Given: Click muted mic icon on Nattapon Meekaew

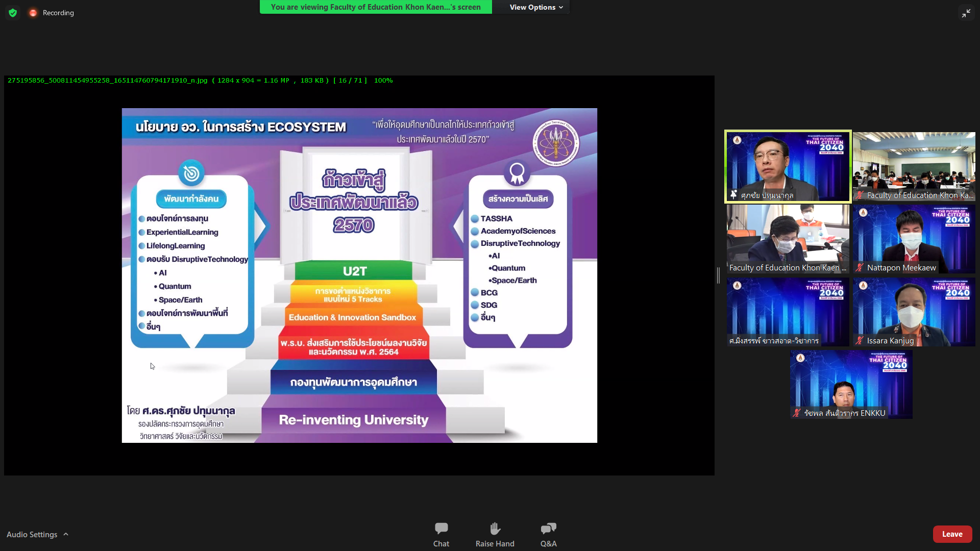Looking at the screenshot, I should point(860,267).
